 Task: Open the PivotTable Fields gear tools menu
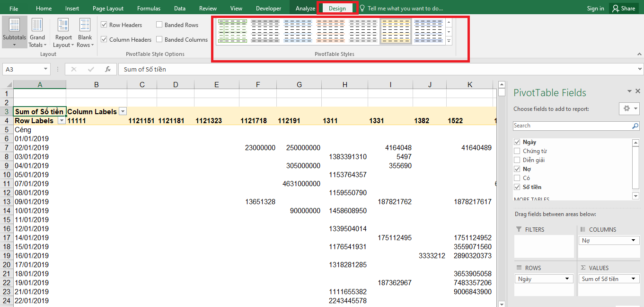pos(629,108)
